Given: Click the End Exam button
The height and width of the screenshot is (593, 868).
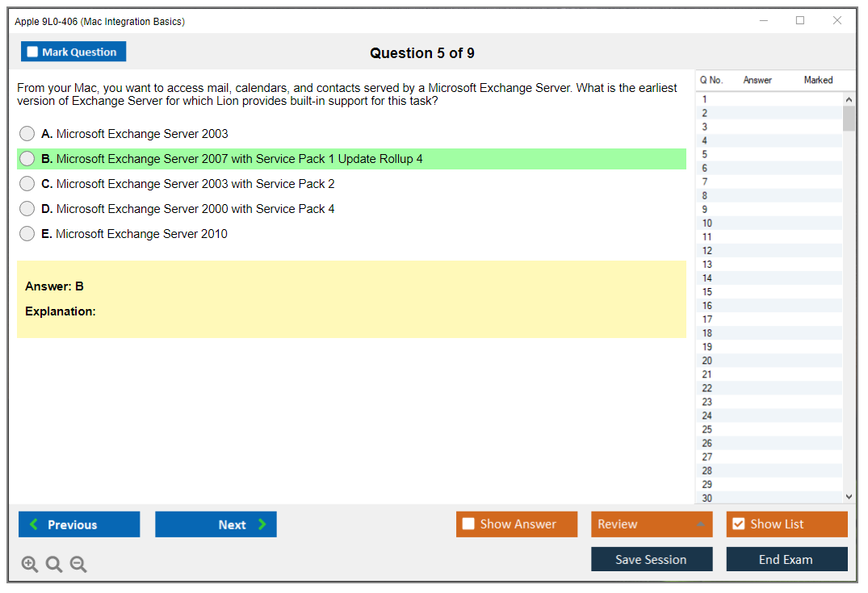Looking at the screenshot, I should coord(786,559).
